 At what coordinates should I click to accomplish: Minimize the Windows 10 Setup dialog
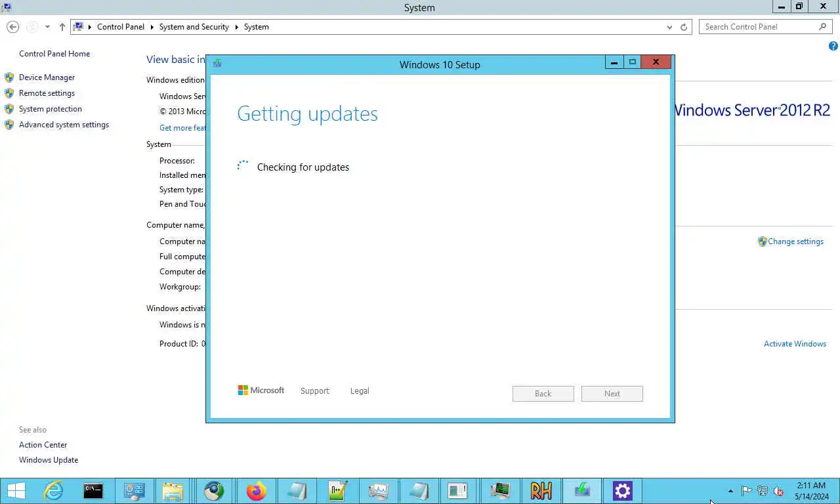614,62
